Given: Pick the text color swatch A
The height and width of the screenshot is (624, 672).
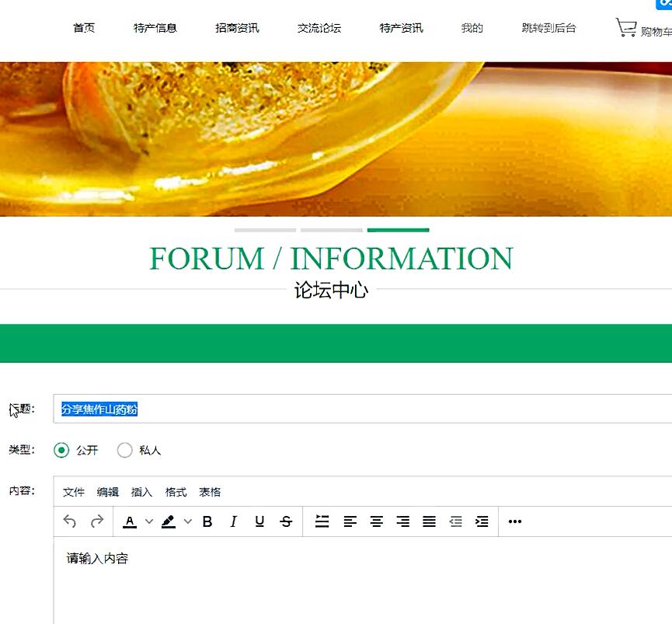Looking at the screenshot, I should click(130, 521).
